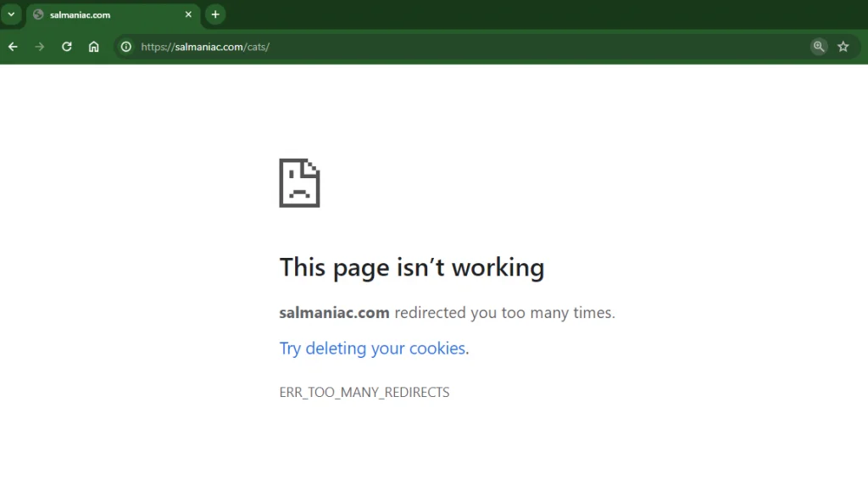Go back to the previous page

(x=13, y=48)
